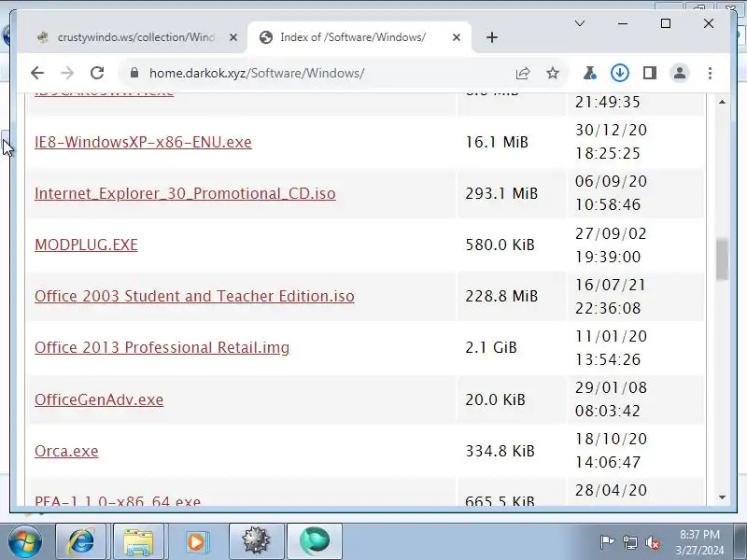Click the scrollbar down arrow
The image size is (747, 560).
point(722,497)
